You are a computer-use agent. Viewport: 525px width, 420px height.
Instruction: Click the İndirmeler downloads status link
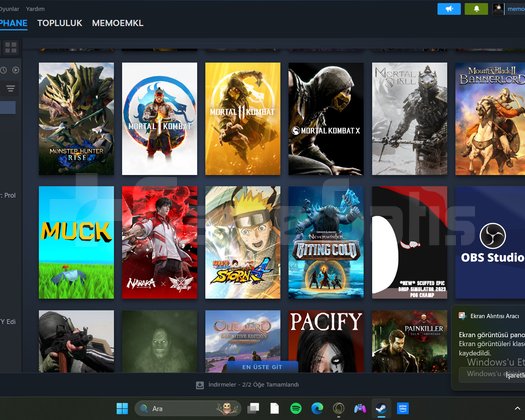253,385
